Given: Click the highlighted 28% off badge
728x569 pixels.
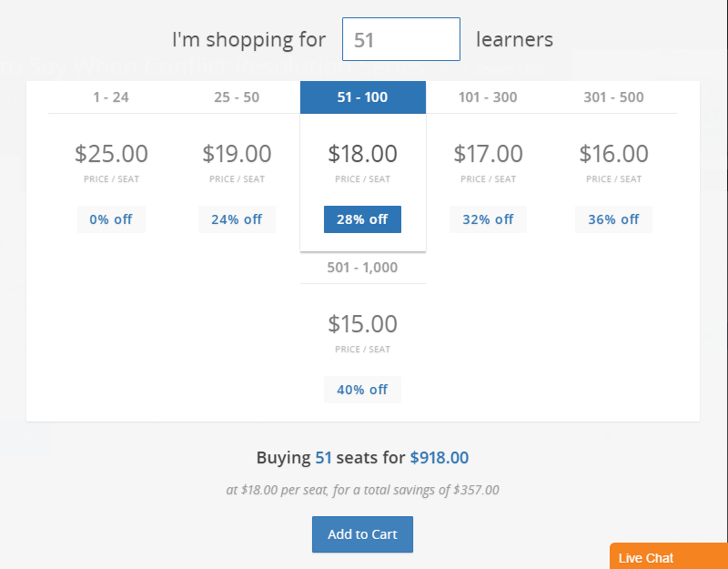Looking at the screenshot, I should click(x=362, y=219).
